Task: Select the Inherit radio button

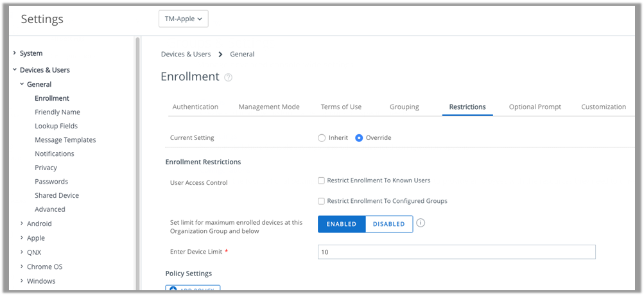Action: [x=322, y=138]
